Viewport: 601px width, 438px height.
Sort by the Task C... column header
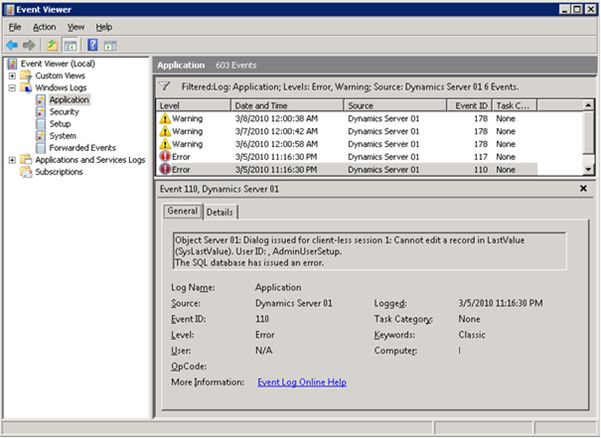[515, 105]
